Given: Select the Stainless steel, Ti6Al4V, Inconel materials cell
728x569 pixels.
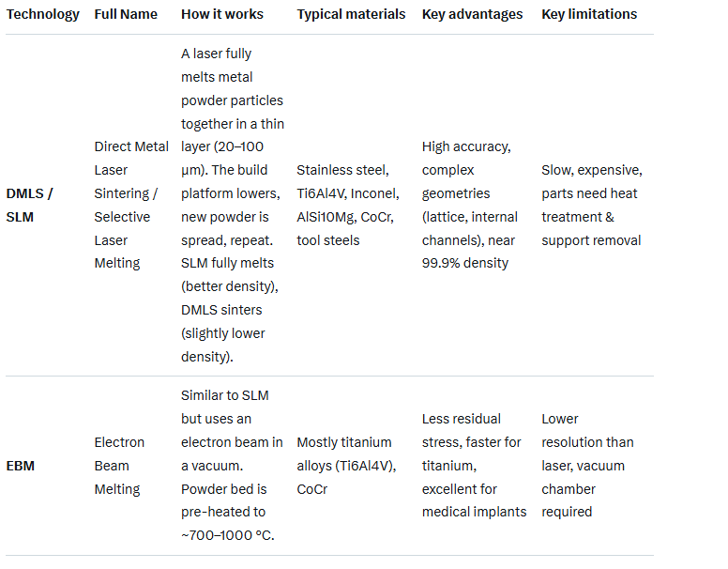Looking at the screenshot, I should pos(347,205).
